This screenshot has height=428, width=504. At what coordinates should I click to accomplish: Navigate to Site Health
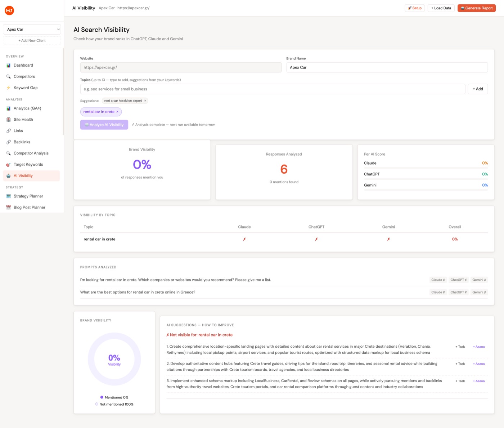31,119
